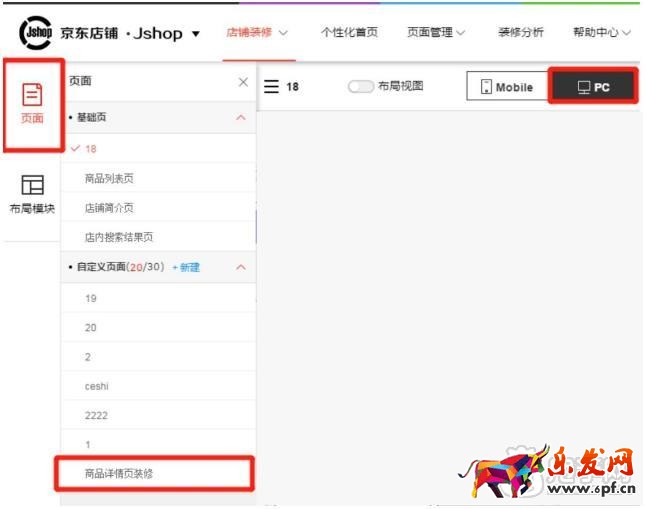The image size is (646, 509).
Task: Close the 页面 panel with X
Action: 243,82
